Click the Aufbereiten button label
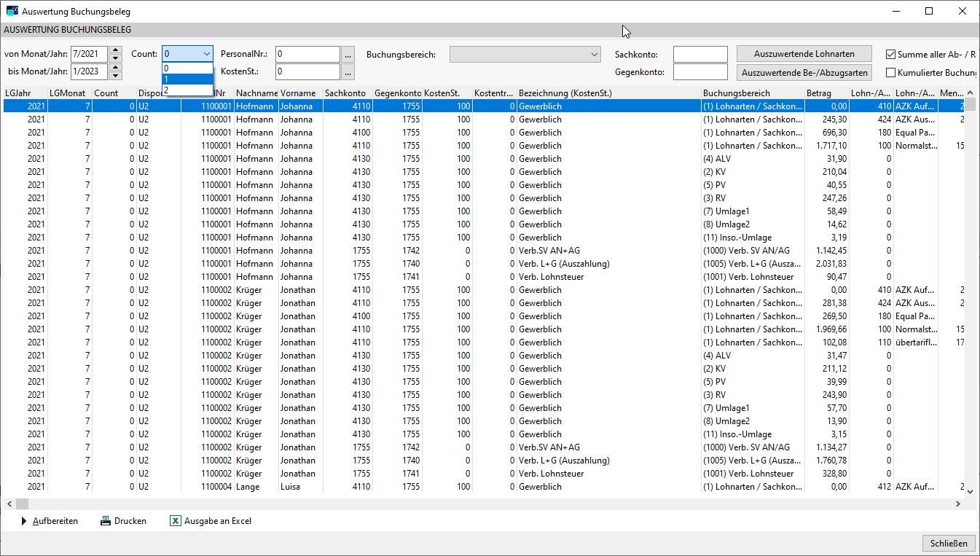This screenshot has width=980, height=556. pos(55,521)
